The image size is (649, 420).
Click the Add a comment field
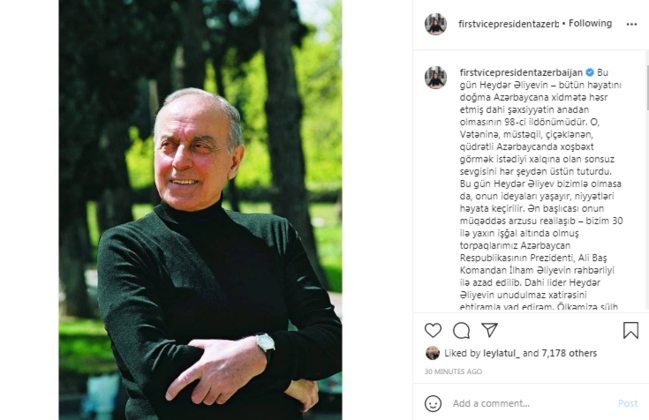(530, 403)
